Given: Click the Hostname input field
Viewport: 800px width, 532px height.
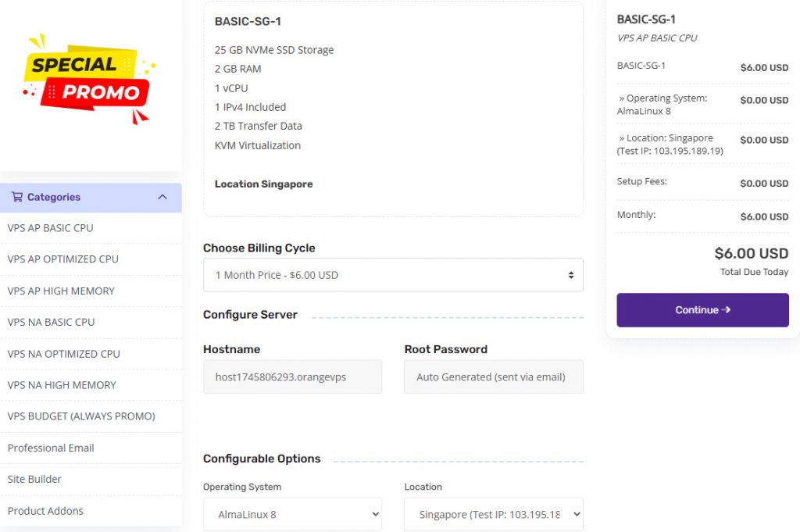Looking at the screenshot, I should click(292, 377).
